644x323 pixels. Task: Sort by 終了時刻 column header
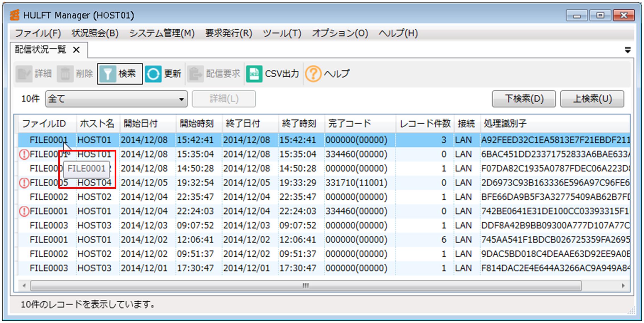301,124
